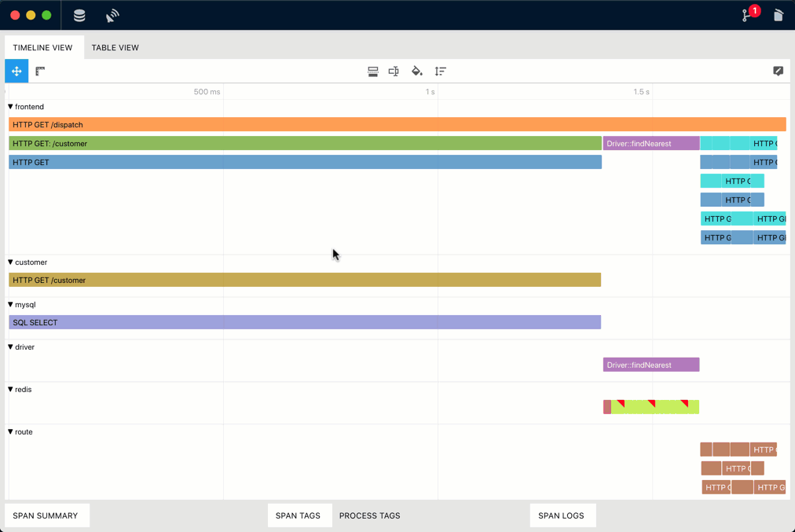Viewport: 795px width, 532px height.
Task: Open the span sorting icon
Action: pyautogui.click(x=440, y=71)
